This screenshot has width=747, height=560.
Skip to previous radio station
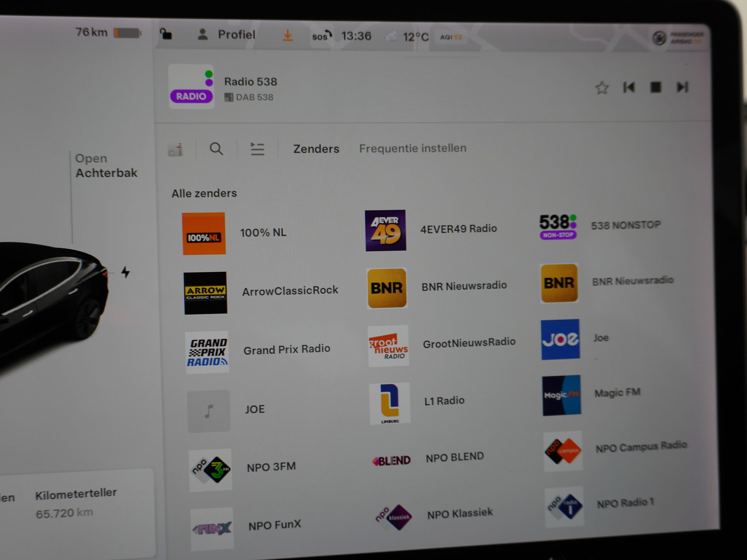tap(629, 87)
